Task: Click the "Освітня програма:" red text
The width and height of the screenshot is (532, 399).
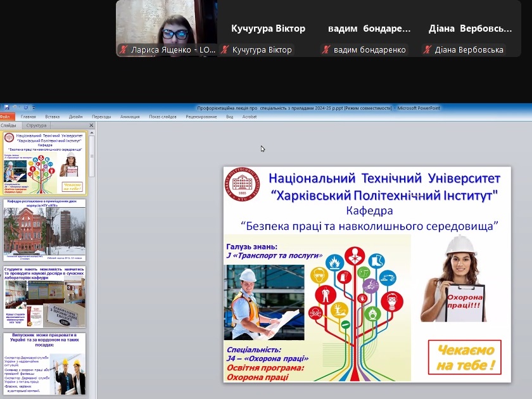Action: (x=265, y=368)
